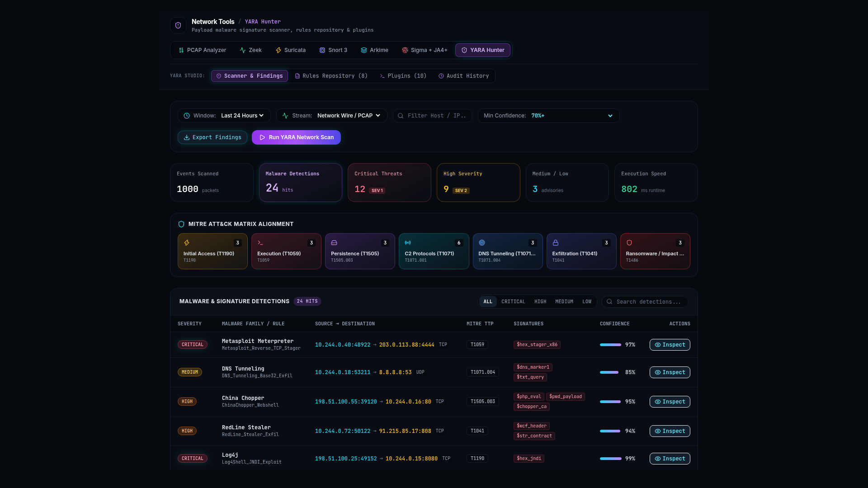Image resolution: width=868 pixels, height=488 pixels.
Task: Click the radio icon on C2 Protocols card
Action: [408, 243]
